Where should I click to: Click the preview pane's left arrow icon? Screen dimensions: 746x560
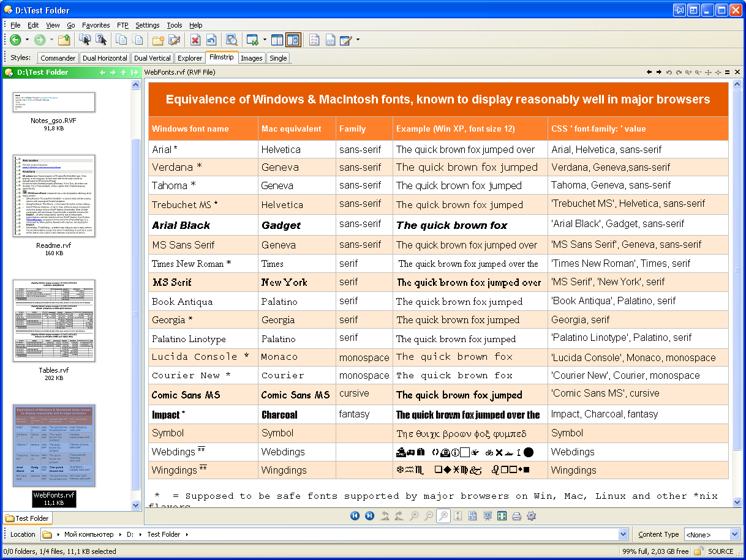point(650,72)
